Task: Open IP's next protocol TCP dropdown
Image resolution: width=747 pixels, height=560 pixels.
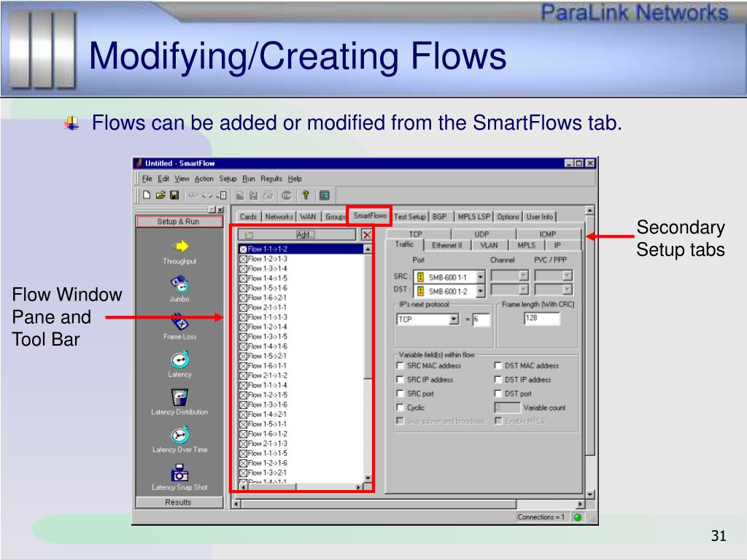Action: pos(454,319)
